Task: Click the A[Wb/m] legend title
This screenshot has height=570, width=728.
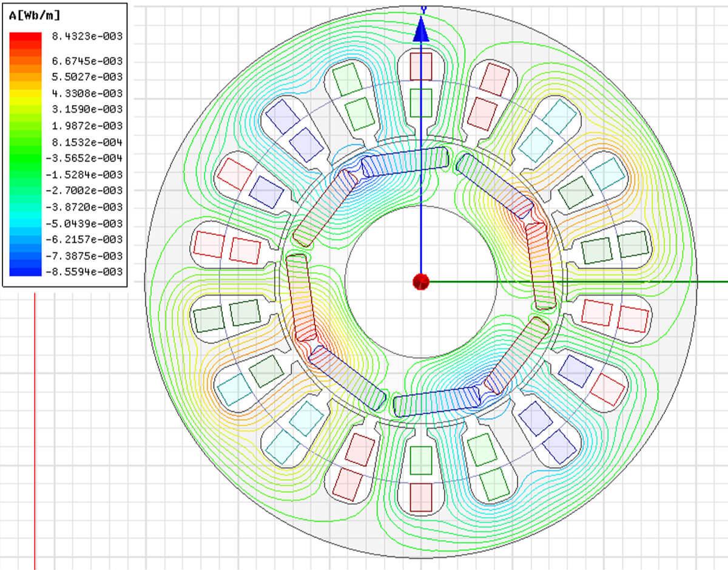Action: tap(35, 15)
